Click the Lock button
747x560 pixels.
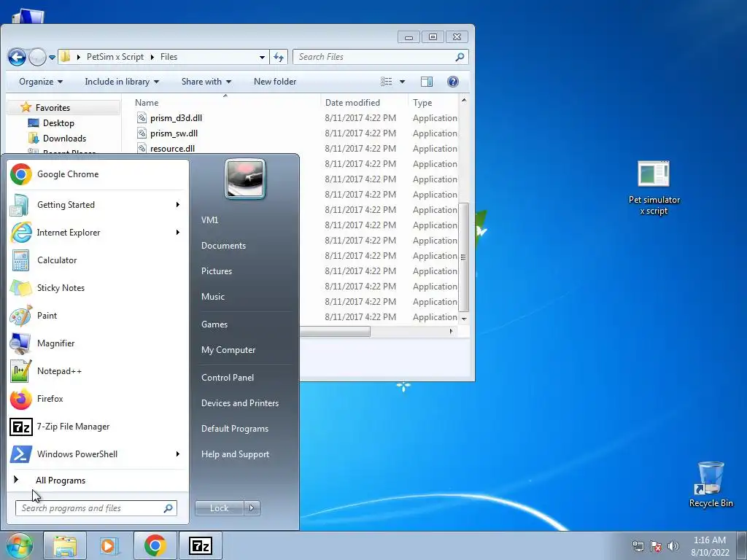(x=219, y=508)
